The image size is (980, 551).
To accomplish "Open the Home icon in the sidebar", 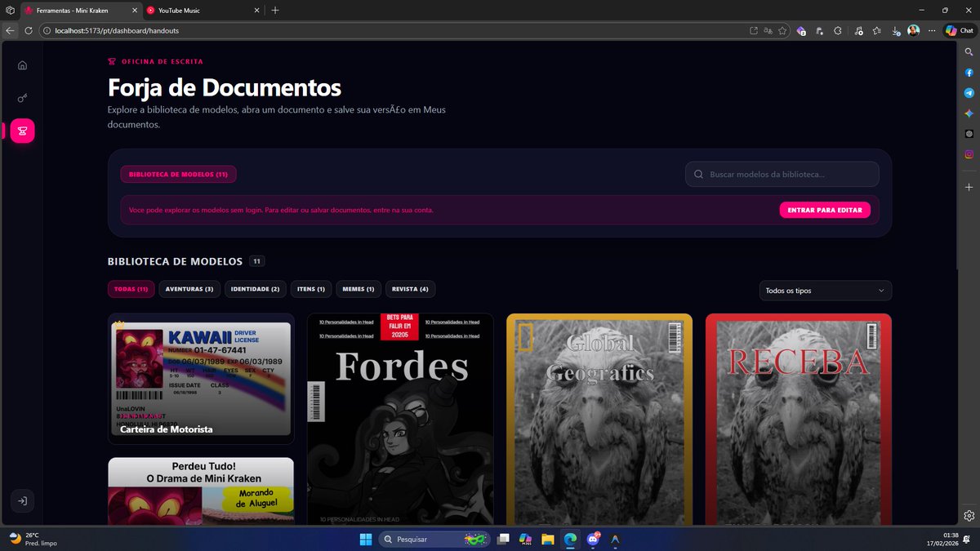I will point(22,64).
